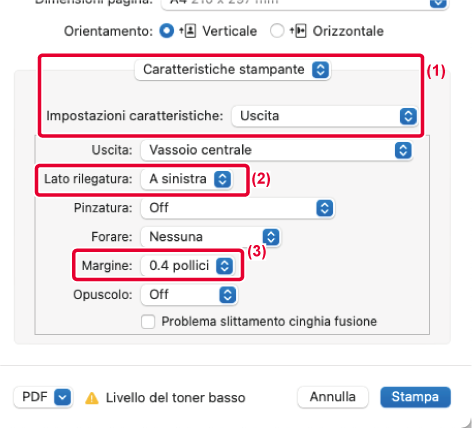Click the Annulla button
472x428 pixels.
coord(333,397)
